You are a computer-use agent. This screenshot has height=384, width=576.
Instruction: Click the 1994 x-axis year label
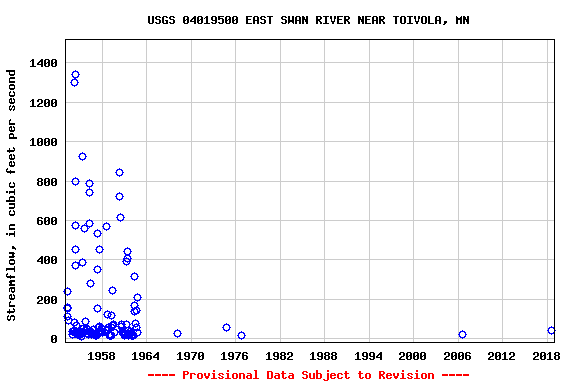click(x=368, y=356)
